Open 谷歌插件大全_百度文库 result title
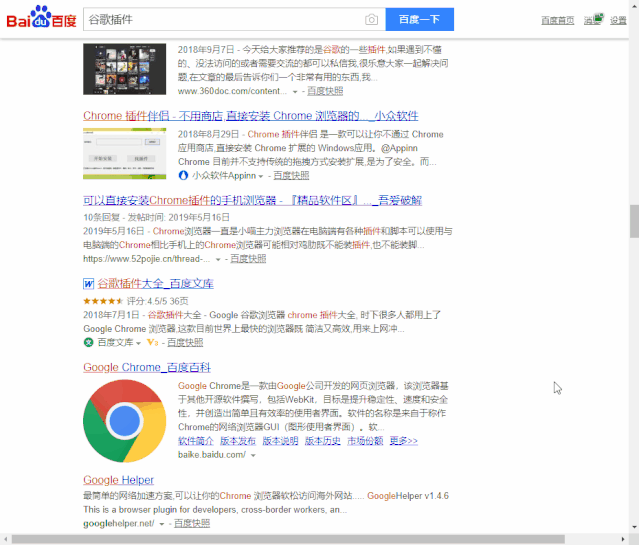Image resolution: width=639 pixels, height=545 pixels. pyautogui.click(x=155, y=284)
